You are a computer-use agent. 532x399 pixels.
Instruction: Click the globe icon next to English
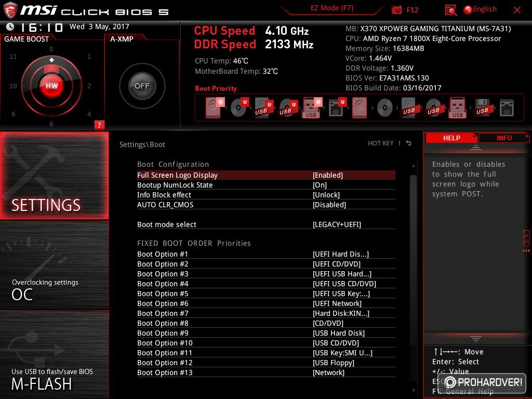tap(468, 10)
